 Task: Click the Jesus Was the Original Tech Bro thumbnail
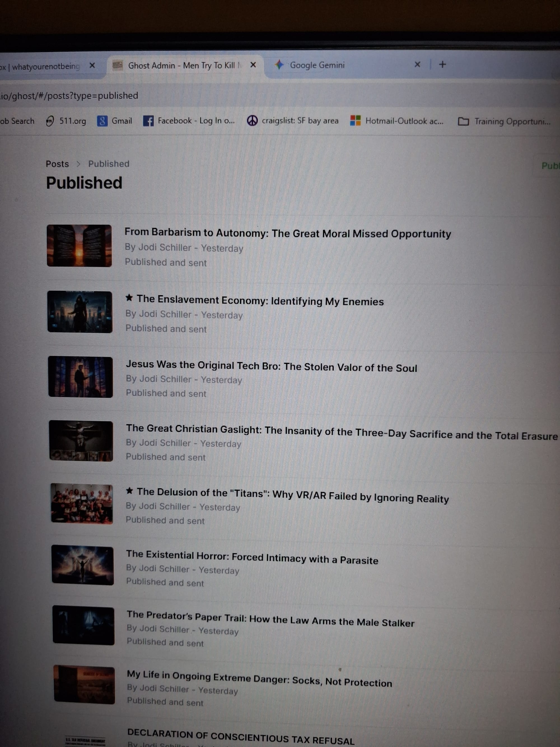80,377
